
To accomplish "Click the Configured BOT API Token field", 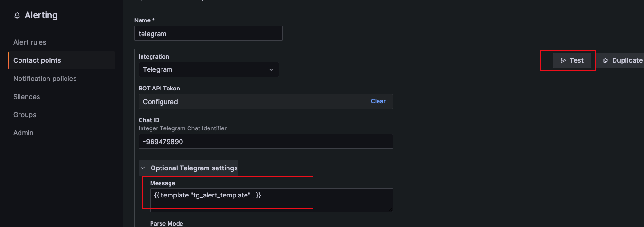I will [252, 102].
